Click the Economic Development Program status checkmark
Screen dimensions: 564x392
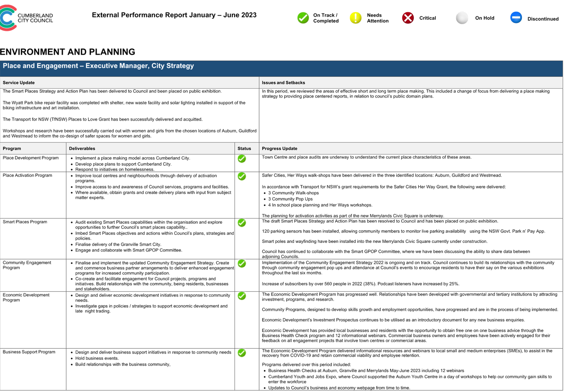click(x=242, y=296)
